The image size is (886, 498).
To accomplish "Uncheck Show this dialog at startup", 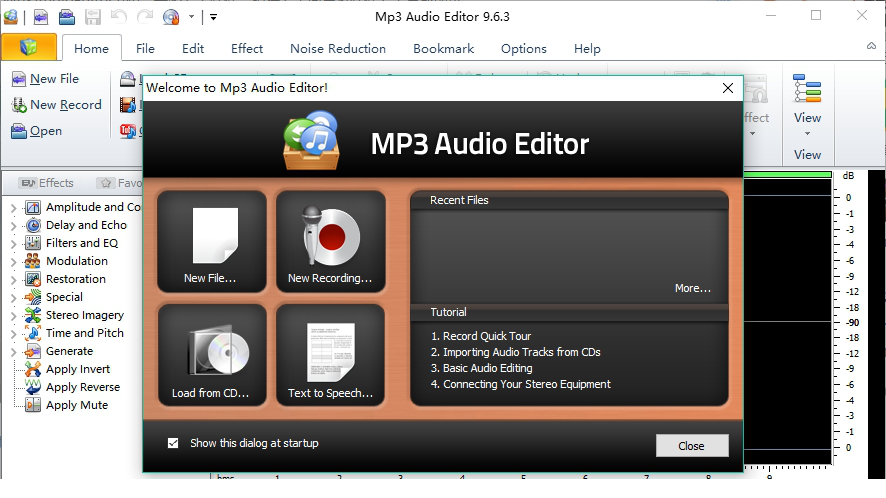I will click(173, 443).
